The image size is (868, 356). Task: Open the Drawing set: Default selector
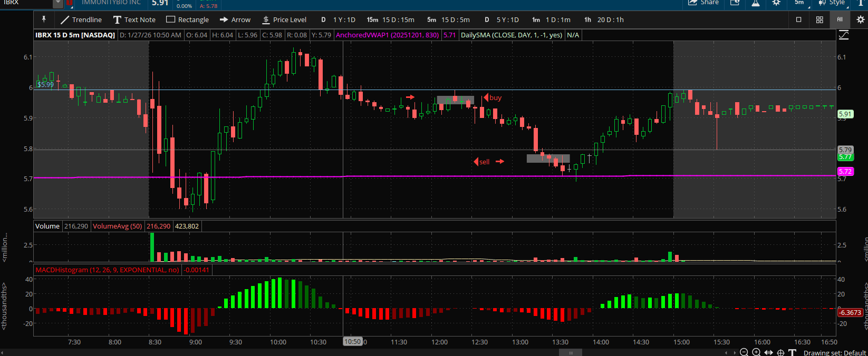click(x=834, y=353)
